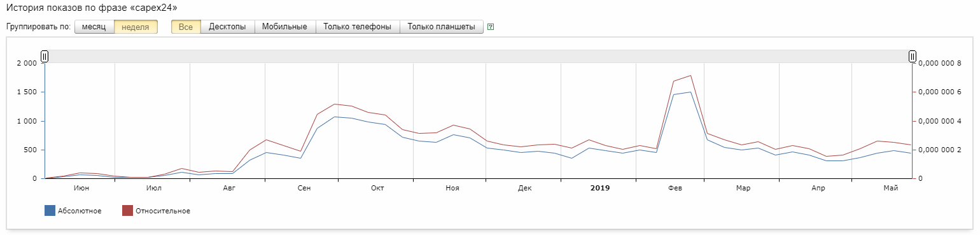Viewport: 980px width, 235px height.
Task: Click the Окт month axis label
Action: click(377, 189)
